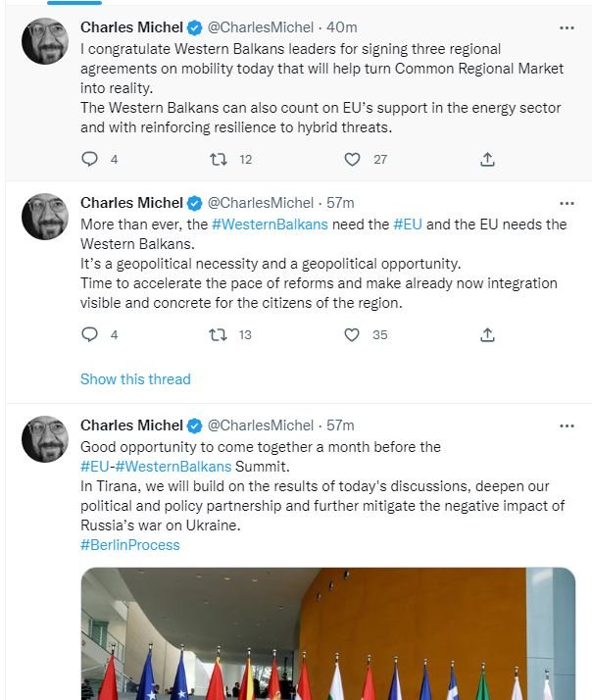This screenshot has height=700, width=592.
Task: Like the tweet about regional agreements
Action: coord(353,159)
